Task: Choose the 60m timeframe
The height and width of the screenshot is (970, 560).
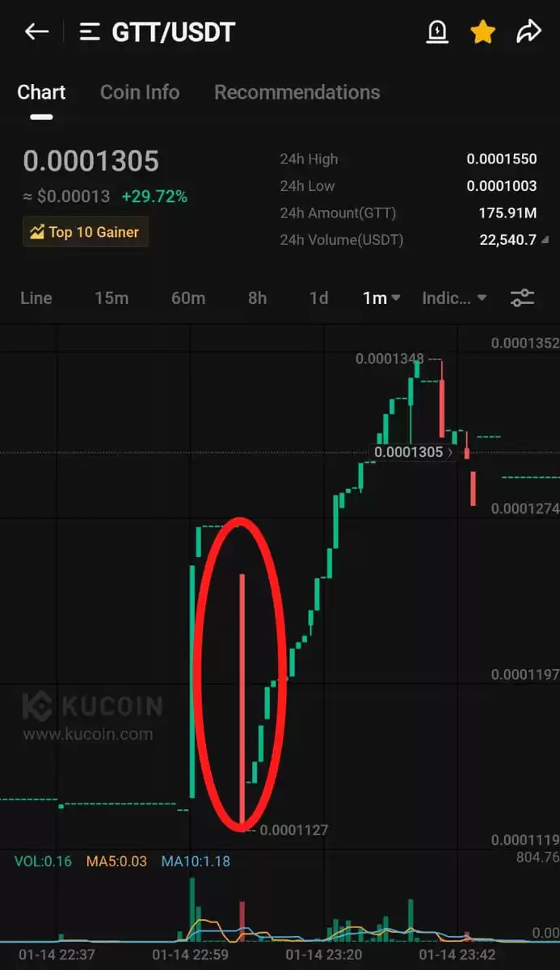Action: (x=188, y=297)
